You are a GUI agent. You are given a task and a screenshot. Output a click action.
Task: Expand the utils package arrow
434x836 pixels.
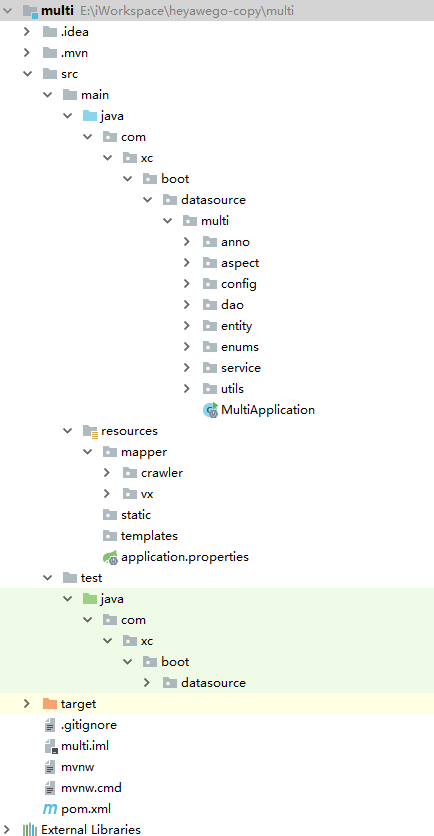(x=187, y=389)
